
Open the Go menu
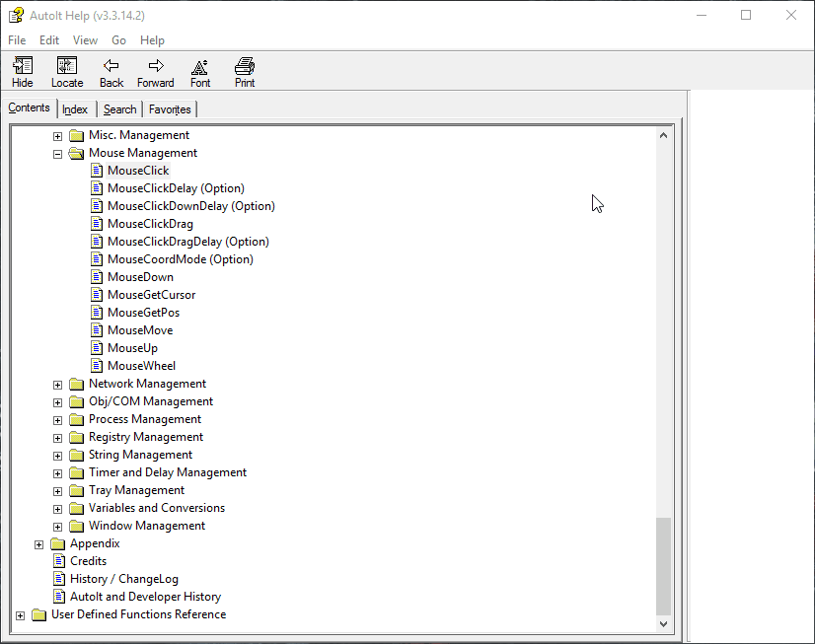(118, 40)
